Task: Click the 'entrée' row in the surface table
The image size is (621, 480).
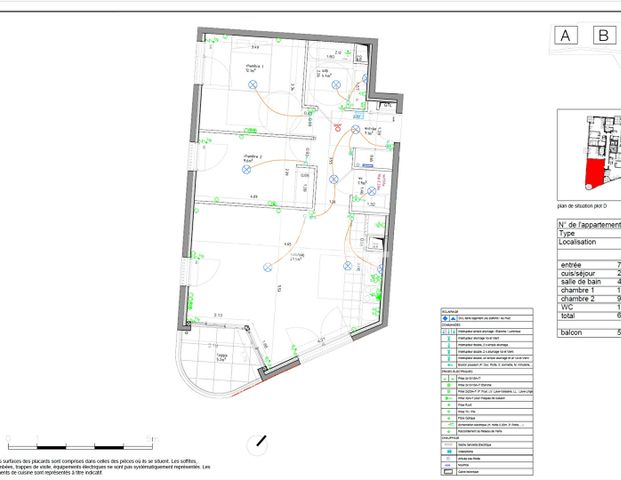Action: pyautogui.click(x=589, y=265)
